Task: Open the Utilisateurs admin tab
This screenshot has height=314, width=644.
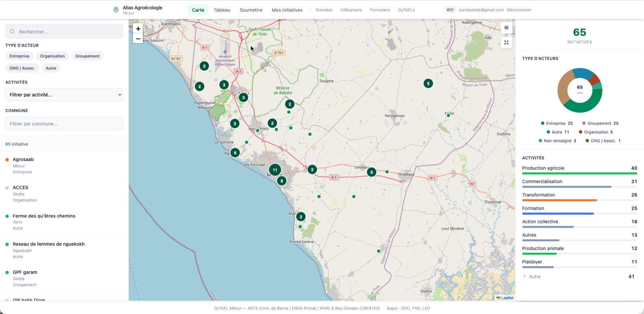Action: tap(351, 10)
